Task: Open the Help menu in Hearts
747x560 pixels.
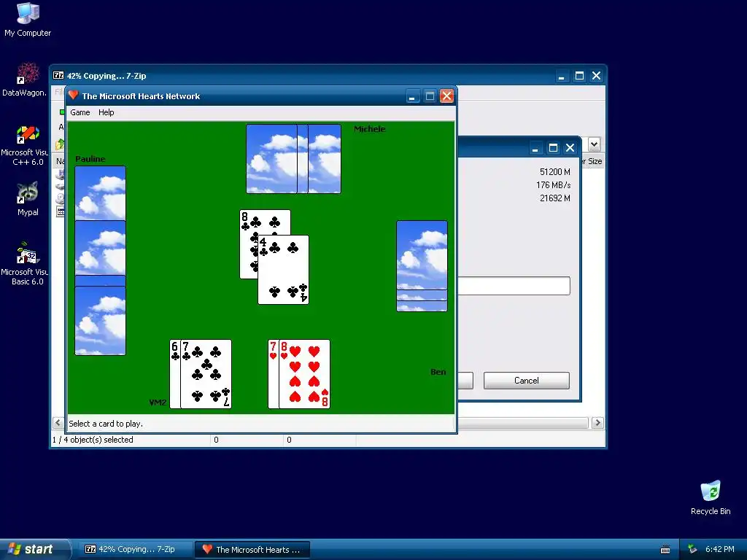Action: (x=107, y=112)
